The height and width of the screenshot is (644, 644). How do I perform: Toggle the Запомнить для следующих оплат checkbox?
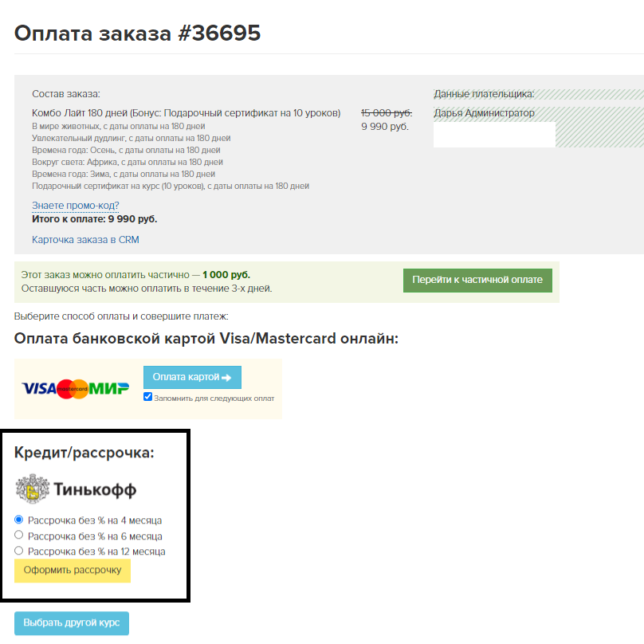coord(148,397)
